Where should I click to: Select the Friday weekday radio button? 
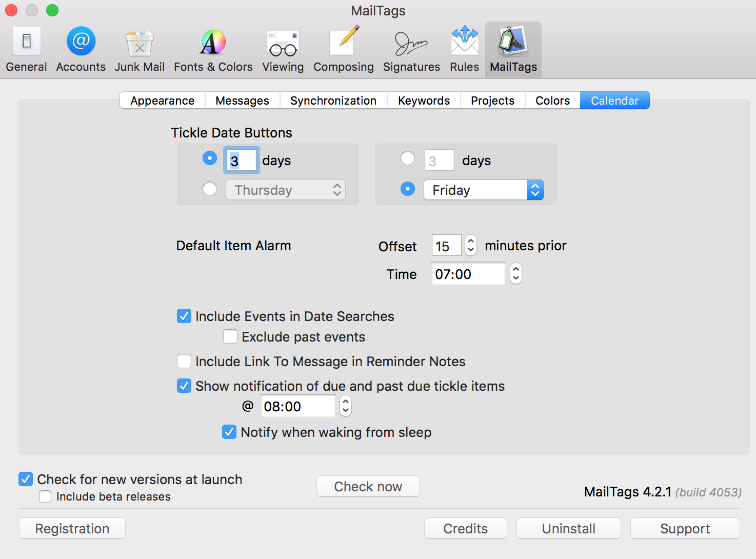[408, 189]
